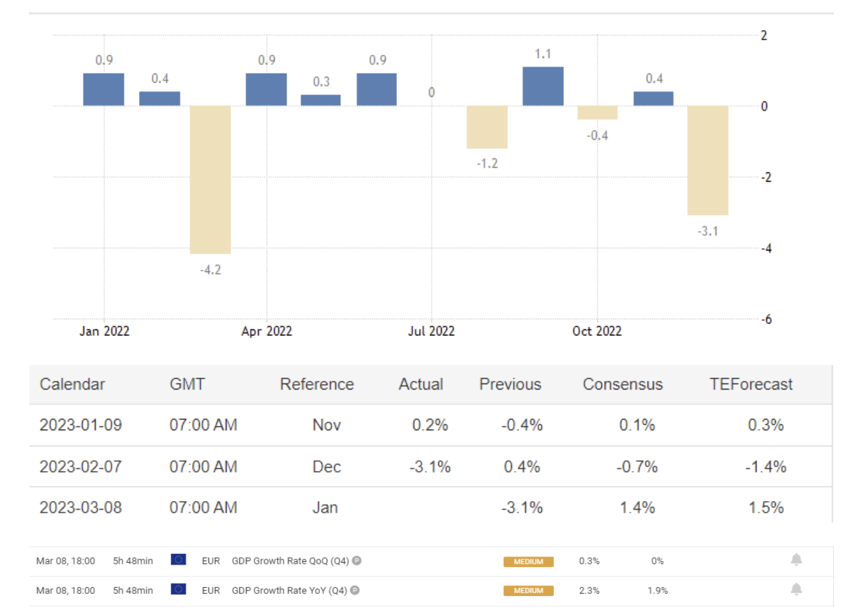Click the TEForecast column header
The height and width of the screenshot is (616, 854).
point(751,384)
